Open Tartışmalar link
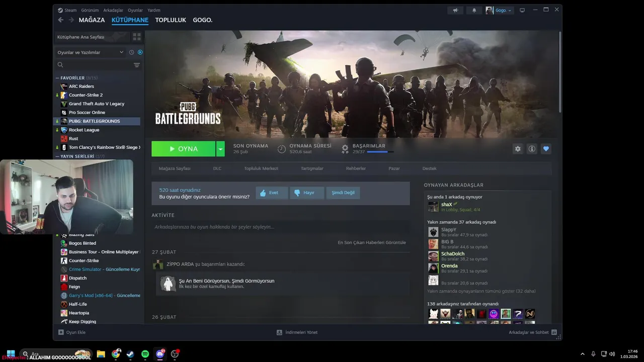Image resolution: width=644 pixels, height=362 pixels. point(312,168)
